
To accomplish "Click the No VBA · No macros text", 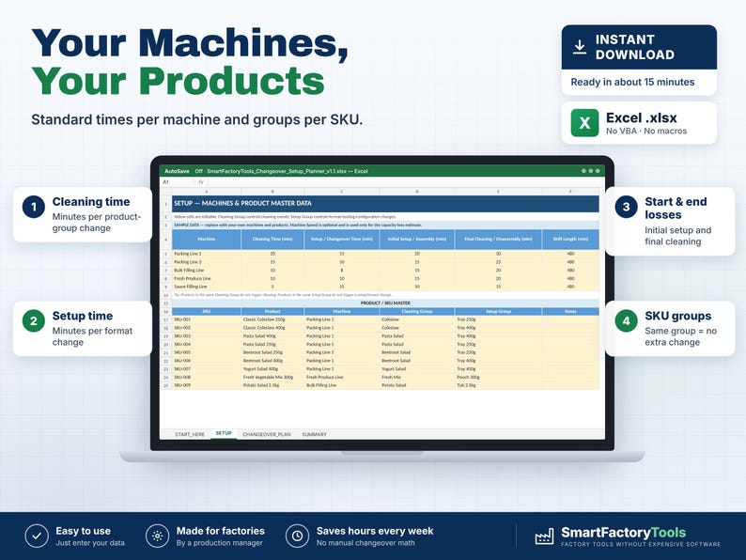I will (646, 131).
